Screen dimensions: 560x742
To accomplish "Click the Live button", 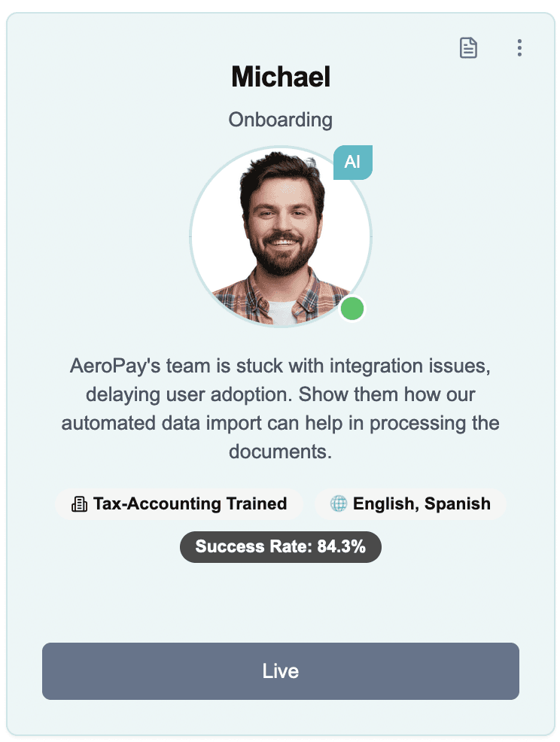I will [281, 671].
